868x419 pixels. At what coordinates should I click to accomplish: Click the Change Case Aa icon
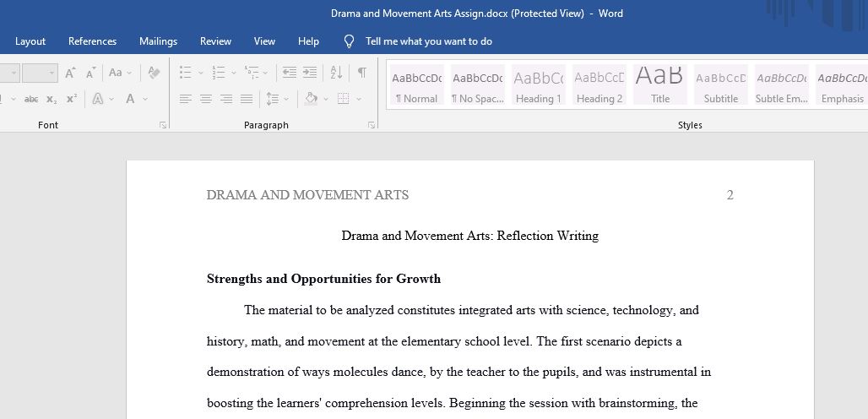tap(116, 73)
